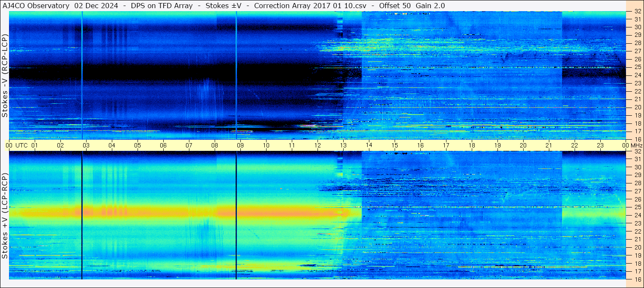Click the 24 MHz label of lower panel
Viewport: 644px width, 288px height.
[637, 215]
